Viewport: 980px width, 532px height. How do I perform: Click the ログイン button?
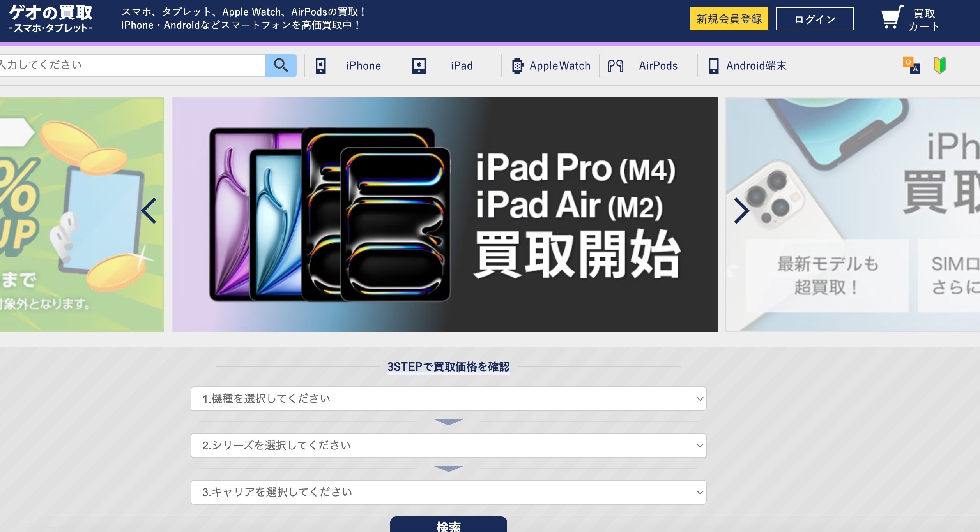(x=815, y=19)
